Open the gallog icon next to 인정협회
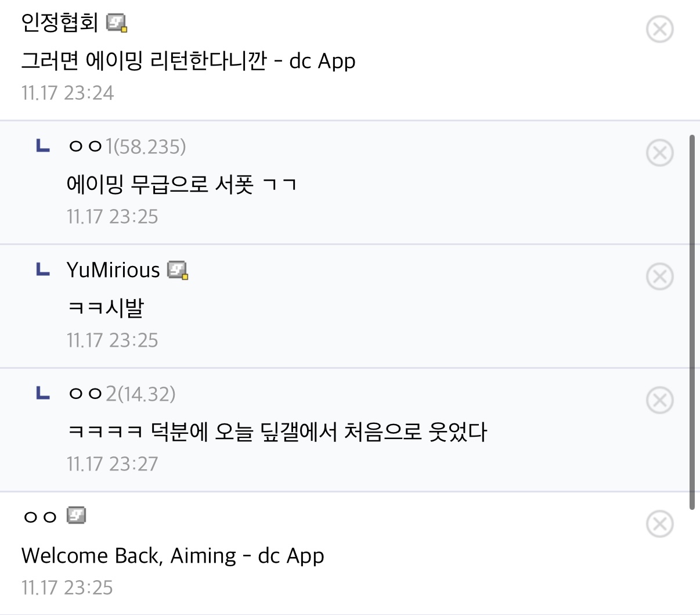 (x=117, y=23)
